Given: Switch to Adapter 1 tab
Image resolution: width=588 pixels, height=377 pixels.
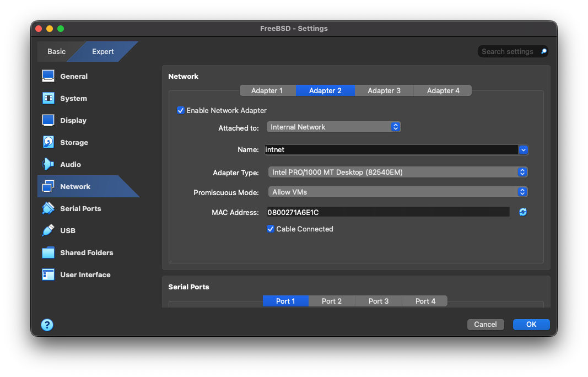Looking at the screenshot, I should click(x=267, y=90).
